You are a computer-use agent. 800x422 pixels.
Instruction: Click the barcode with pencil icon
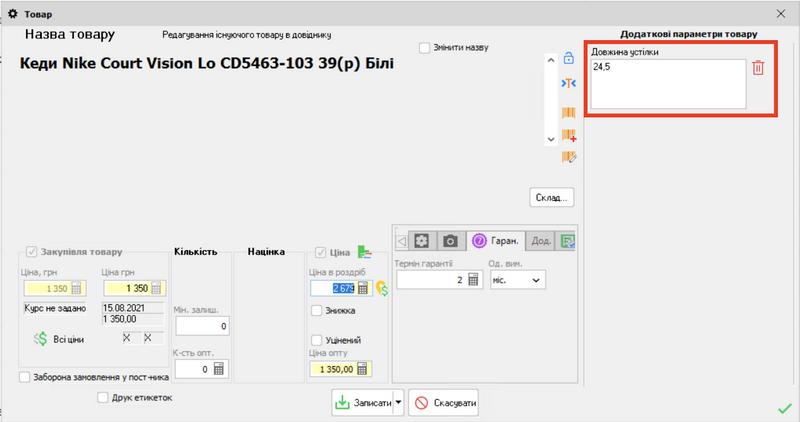(x=569, y=157)
